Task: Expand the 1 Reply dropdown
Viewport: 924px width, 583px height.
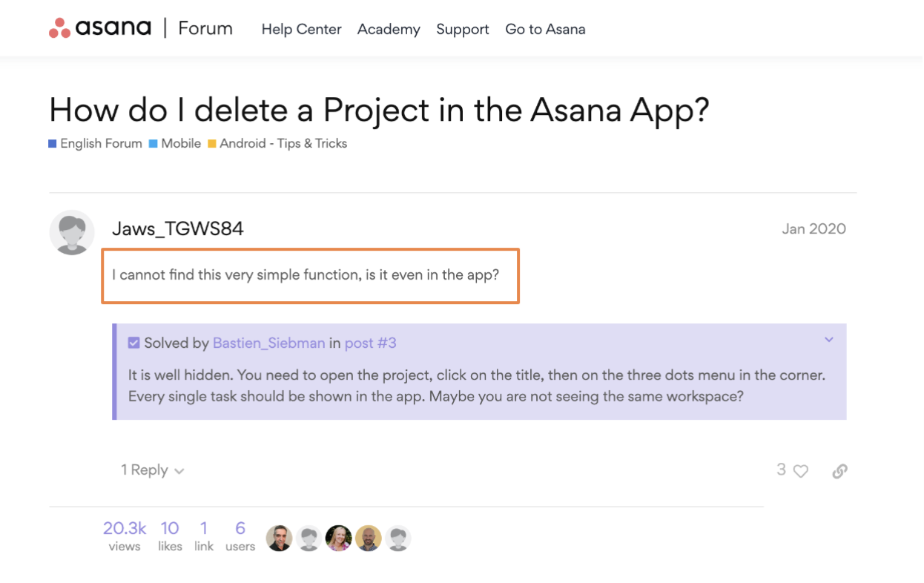Action: point(153,470)
